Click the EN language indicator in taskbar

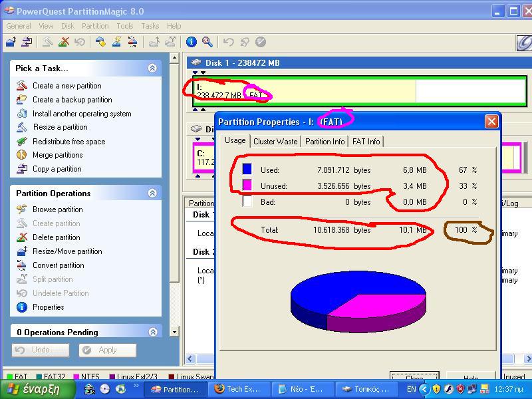point(411,389)
